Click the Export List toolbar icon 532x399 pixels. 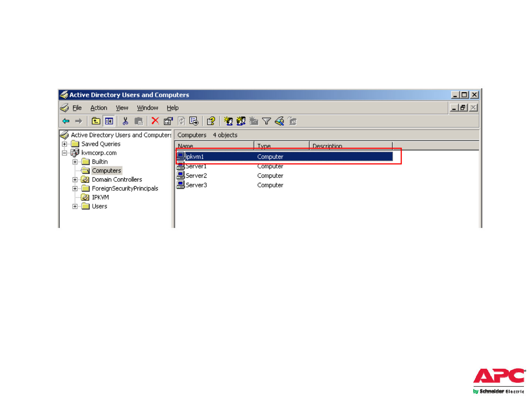(194, 121)
